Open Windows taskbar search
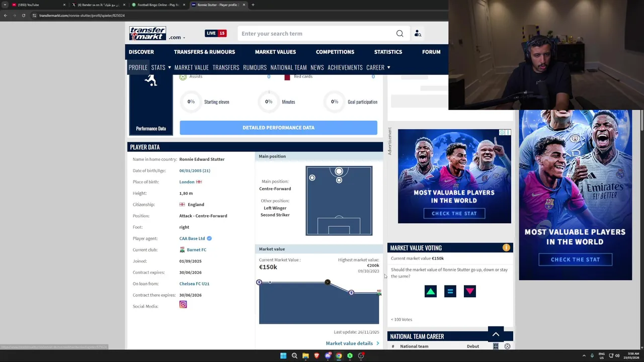644x362 pixels. (x=294, y=356)
